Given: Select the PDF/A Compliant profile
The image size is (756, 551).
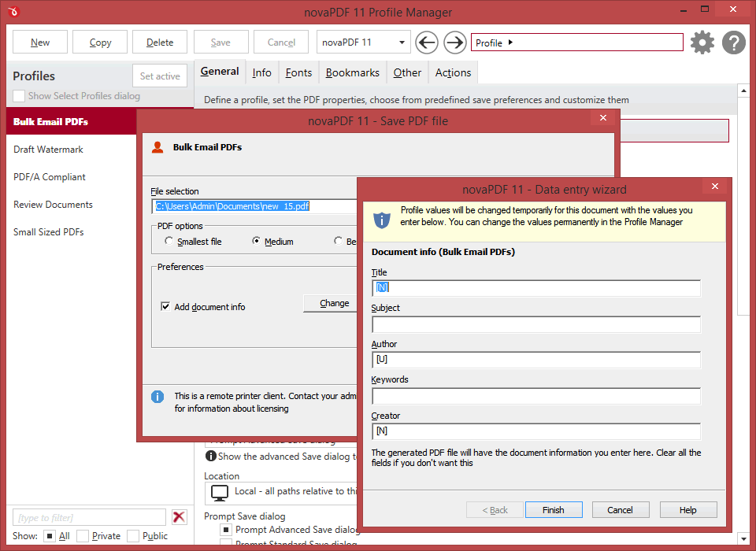Looking at the screenshot, I should tap(72, 177).
